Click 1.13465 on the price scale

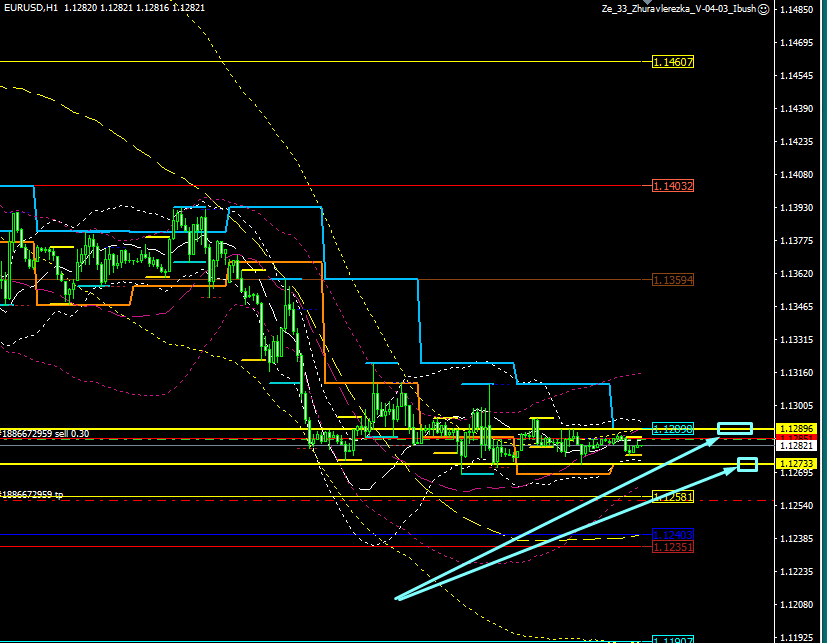click(x=796, y=307)
